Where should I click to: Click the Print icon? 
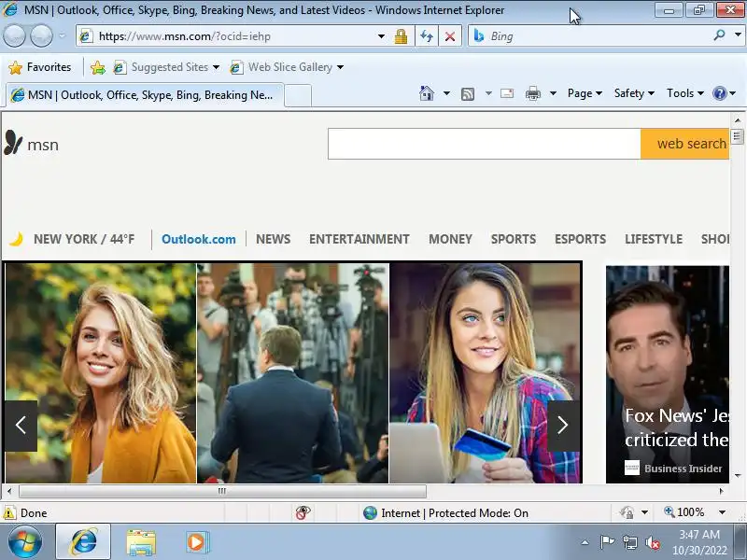click(532, 93)
